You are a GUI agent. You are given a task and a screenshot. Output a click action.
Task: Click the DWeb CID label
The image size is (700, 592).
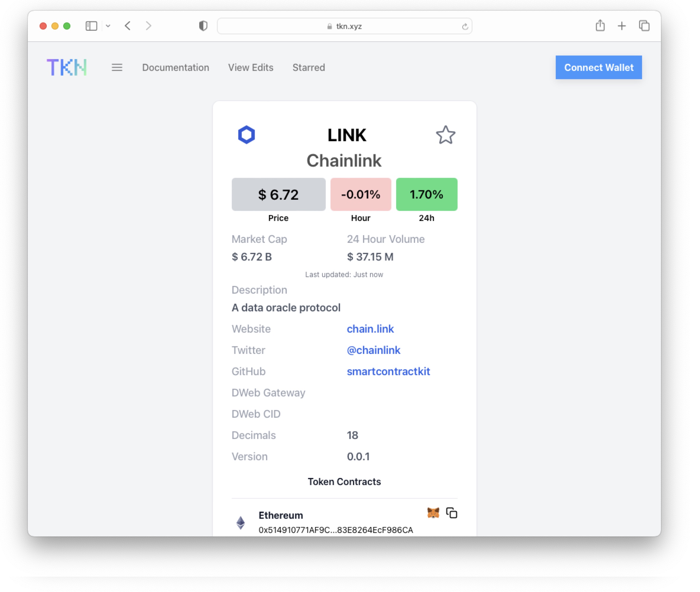click(x=256, y=414)
